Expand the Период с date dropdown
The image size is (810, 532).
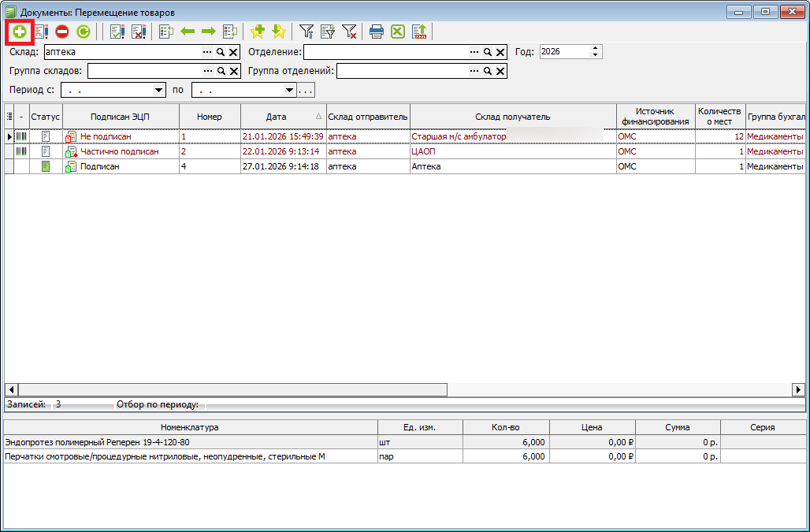[x=159, y=91]
